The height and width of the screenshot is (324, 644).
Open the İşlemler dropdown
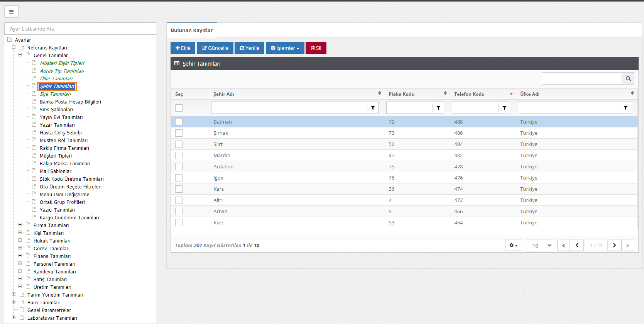pyautogui.click(x=285, y=48)
